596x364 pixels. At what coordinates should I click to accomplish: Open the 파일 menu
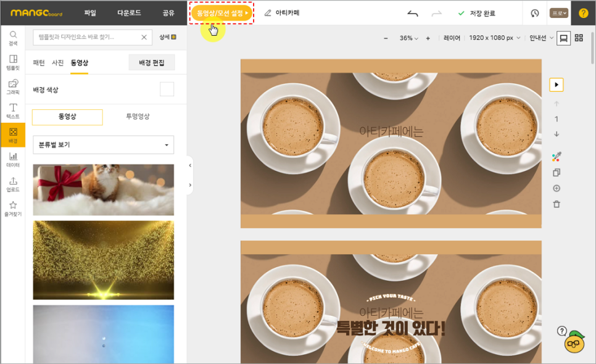[x=90, y=13]
